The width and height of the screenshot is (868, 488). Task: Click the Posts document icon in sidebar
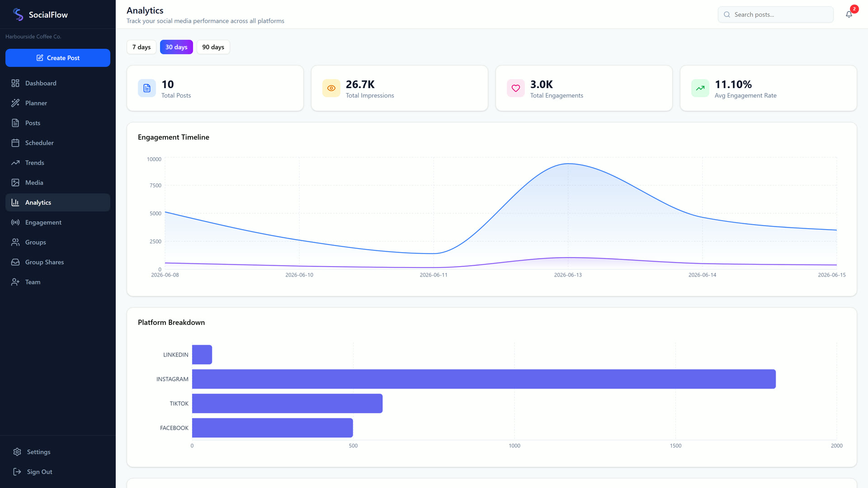coord(15,123)
